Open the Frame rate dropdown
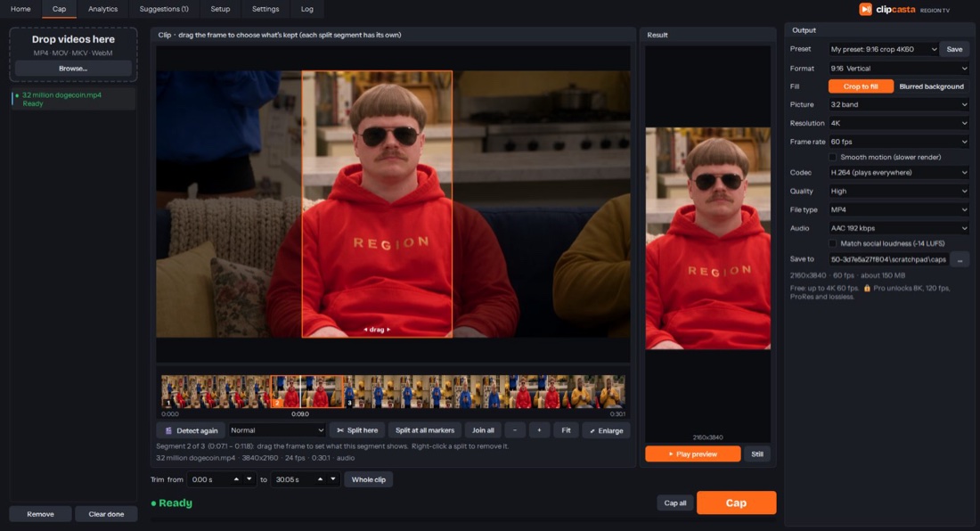Viewport: 980px width, 531px height. [x=899, y=142]
